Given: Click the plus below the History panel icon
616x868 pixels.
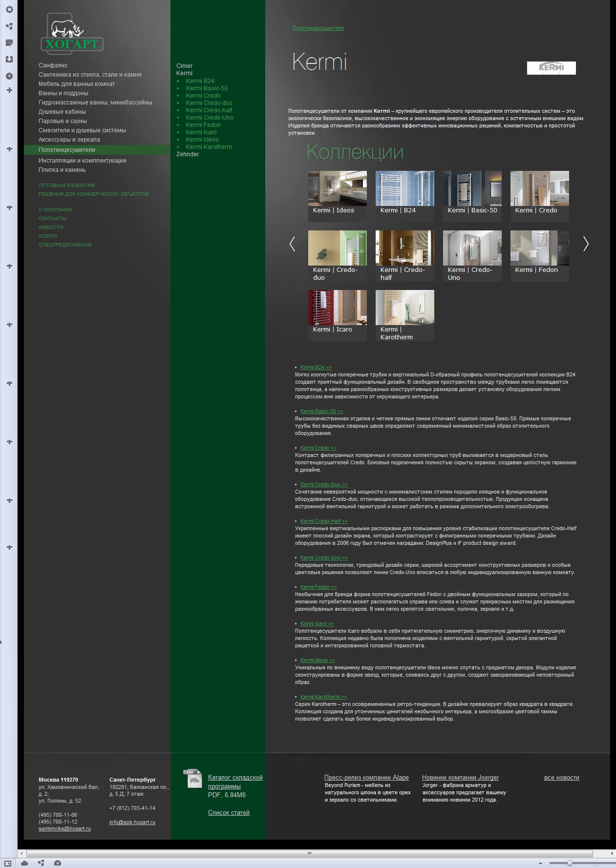Looking at the screenshot, I should click(x=9, y=90).
